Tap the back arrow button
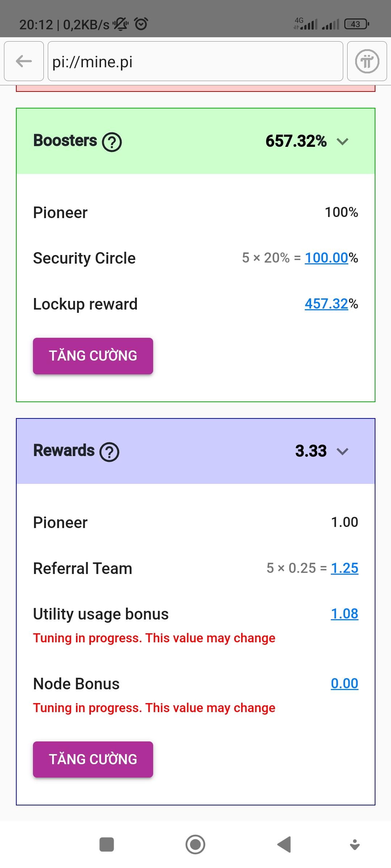 [24, 61]
